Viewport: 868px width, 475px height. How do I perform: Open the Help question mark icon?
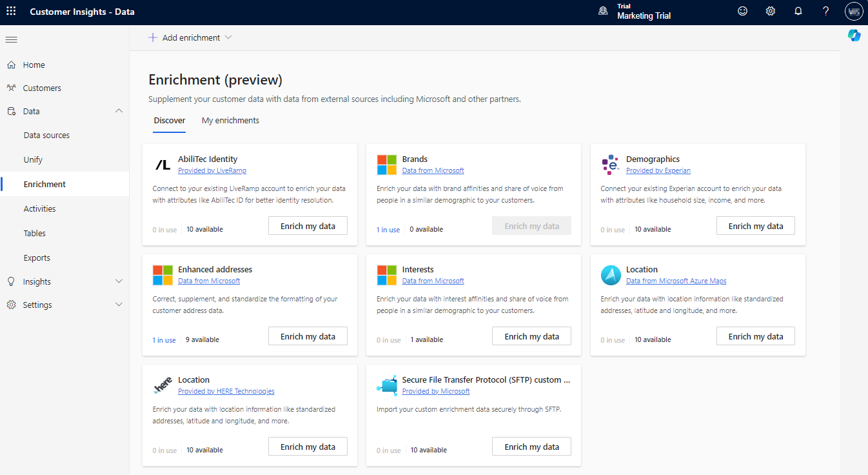[x=825, y=11]
